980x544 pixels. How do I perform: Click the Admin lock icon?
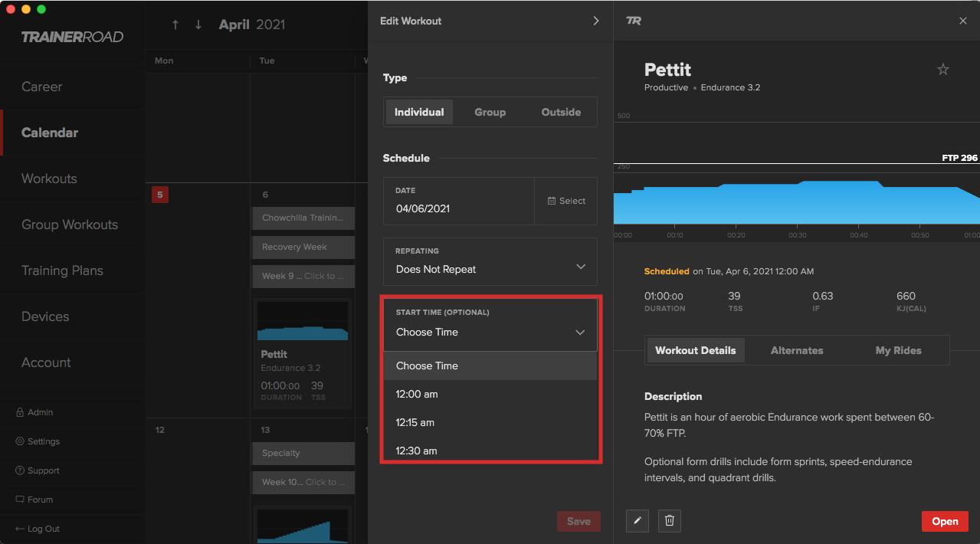pos(20,412)
